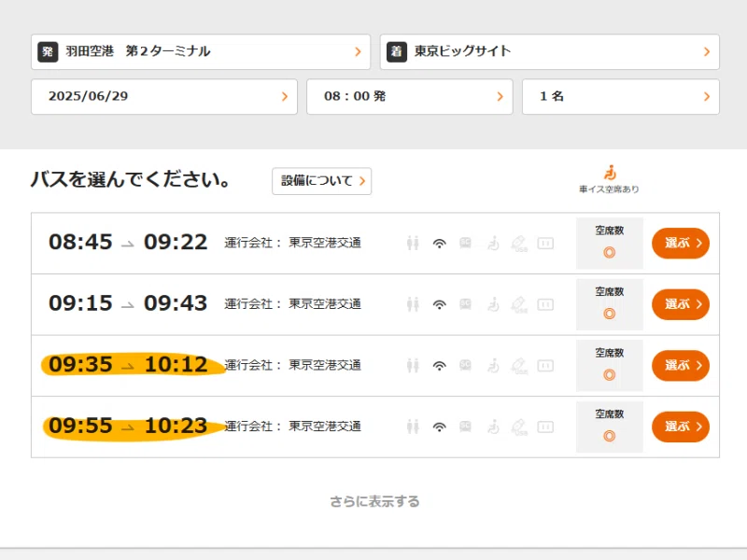The image size is (747, 560).
Task: Choose the 09:15 bus via 選ぶ button
Action: click(681, 304)
